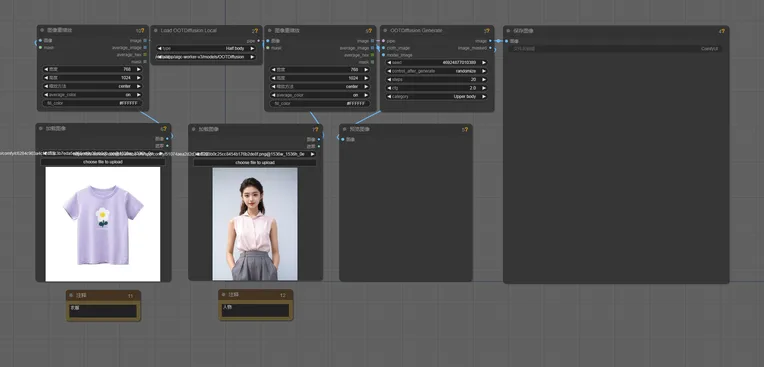This screenshot has height=367, width=764.
Task: Click the 人物 note text box
Action: 255,310
